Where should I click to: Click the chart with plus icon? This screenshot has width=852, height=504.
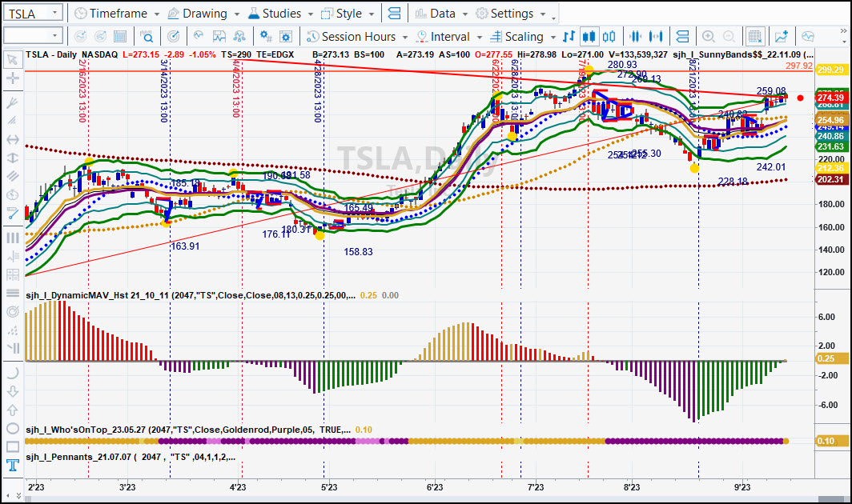(782, 36)
